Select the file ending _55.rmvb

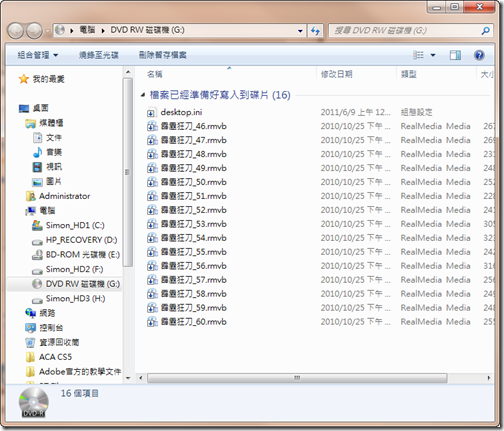[193, 252]
